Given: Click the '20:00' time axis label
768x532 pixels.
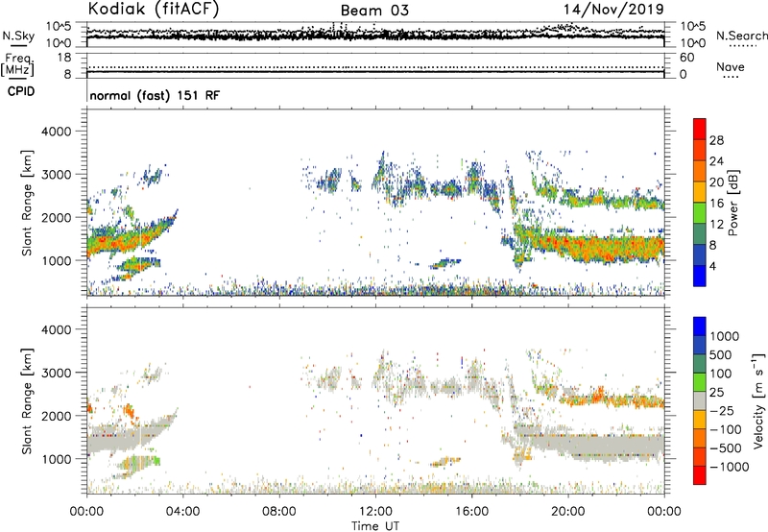Looking at the screenshot, I should click(x=568, y=512).
